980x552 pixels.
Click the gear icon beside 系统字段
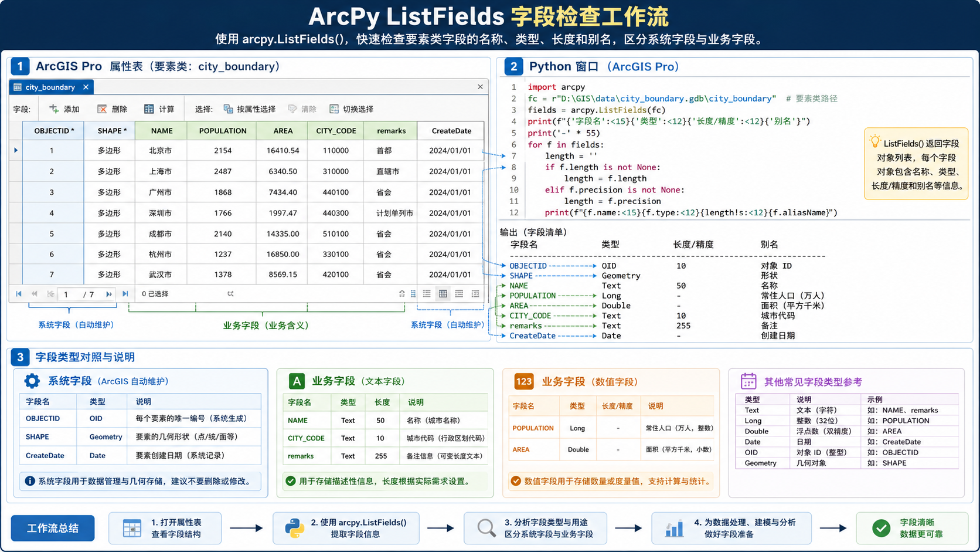(x=32, y=381)
